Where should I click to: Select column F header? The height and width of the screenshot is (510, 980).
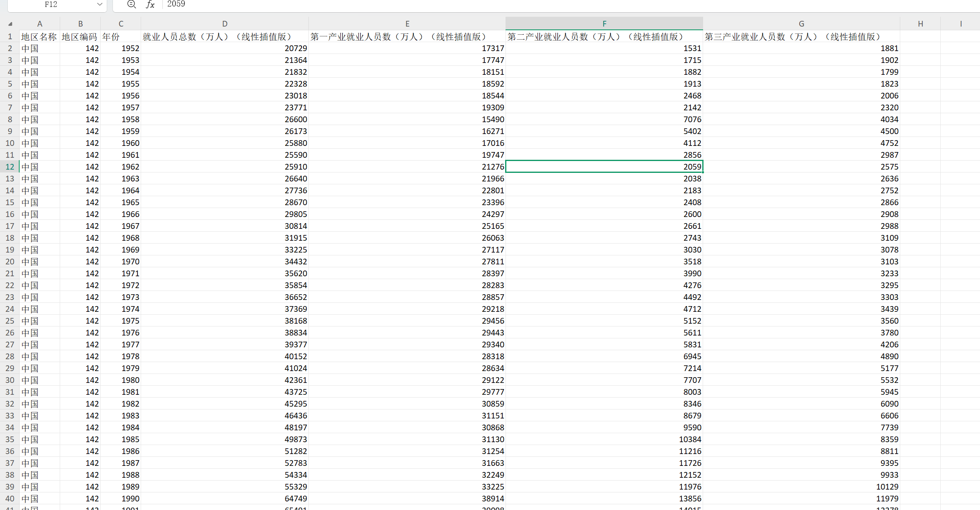pos(604,24)
